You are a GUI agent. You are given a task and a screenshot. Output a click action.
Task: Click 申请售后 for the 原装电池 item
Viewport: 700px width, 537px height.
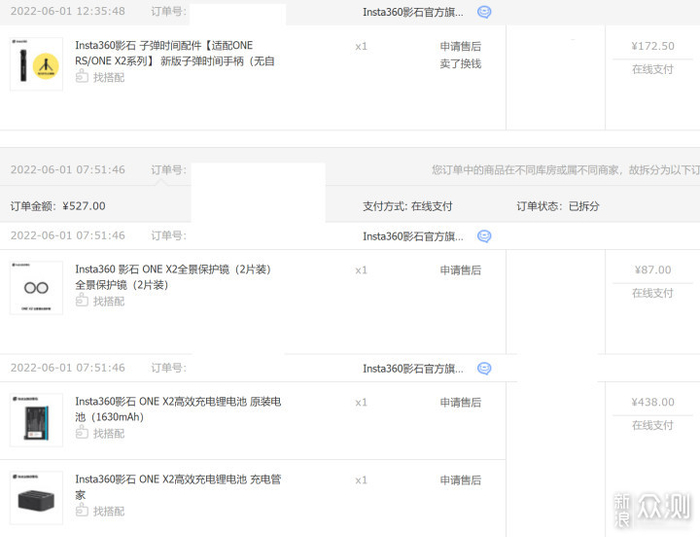460,402
